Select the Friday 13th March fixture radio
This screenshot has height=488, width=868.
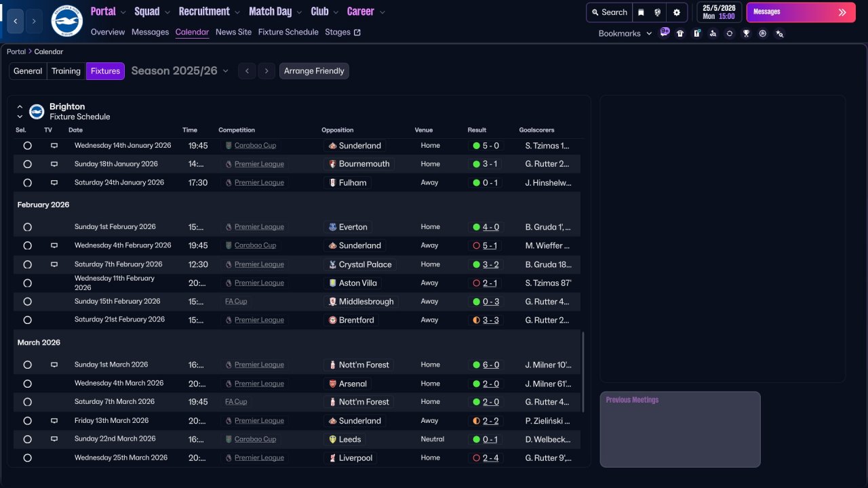pos(27,421)
